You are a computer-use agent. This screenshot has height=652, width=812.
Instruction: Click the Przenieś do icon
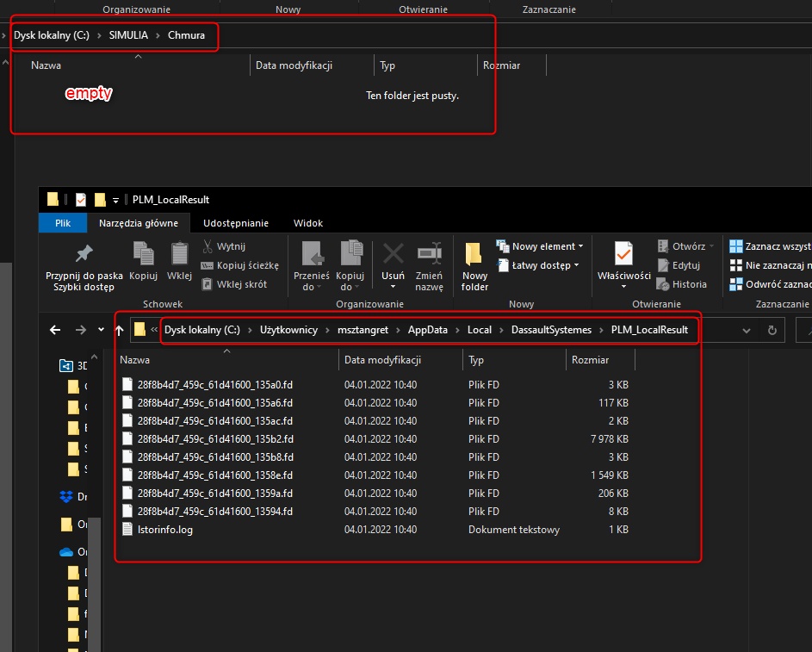(313, 253)
